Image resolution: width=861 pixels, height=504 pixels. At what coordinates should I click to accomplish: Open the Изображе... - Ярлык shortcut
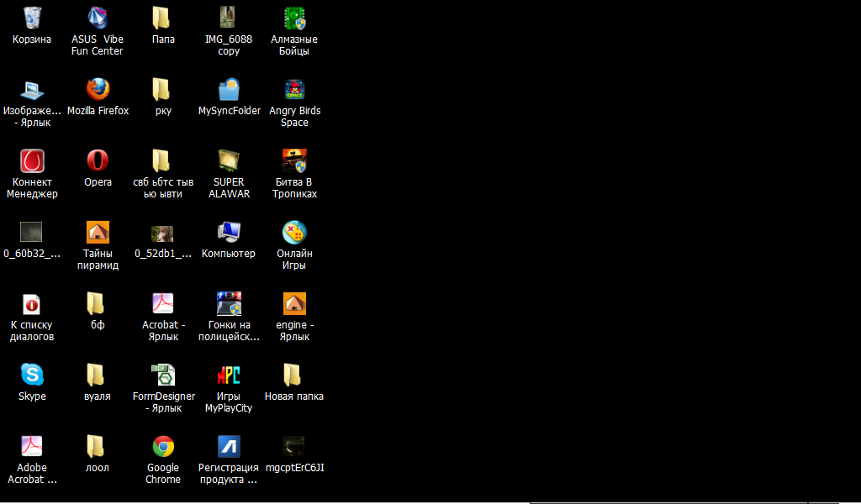32,89
